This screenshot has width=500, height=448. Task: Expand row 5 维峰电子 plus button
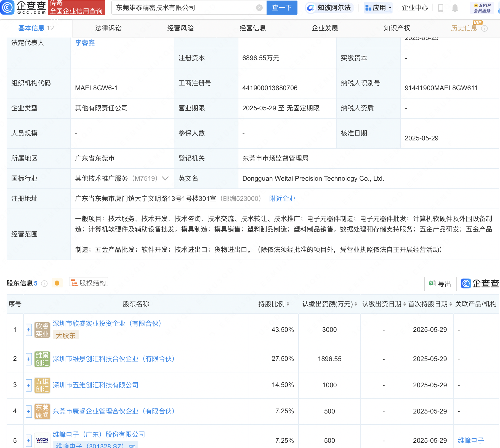pos(29,441)
